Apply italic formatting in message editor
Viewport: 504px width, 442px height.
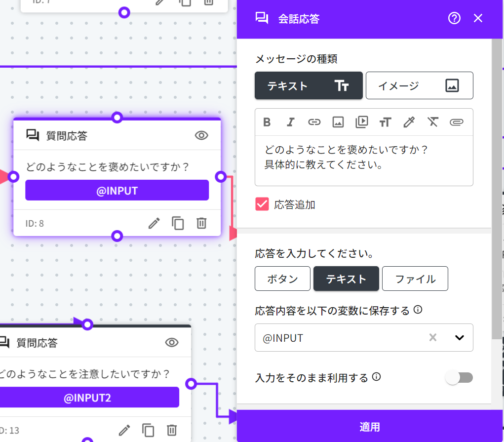pos(291,122)
